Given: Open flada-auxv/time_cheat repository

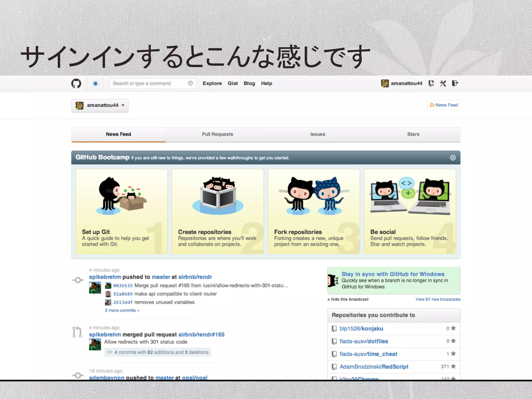Looking at the screenshot, I should 368,354.
